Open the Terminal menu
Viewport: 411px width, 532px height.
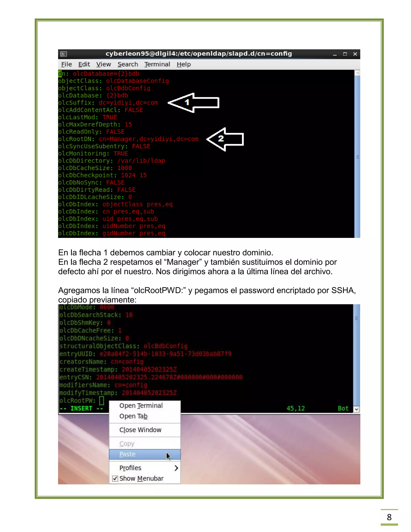(x=157, y=64)
